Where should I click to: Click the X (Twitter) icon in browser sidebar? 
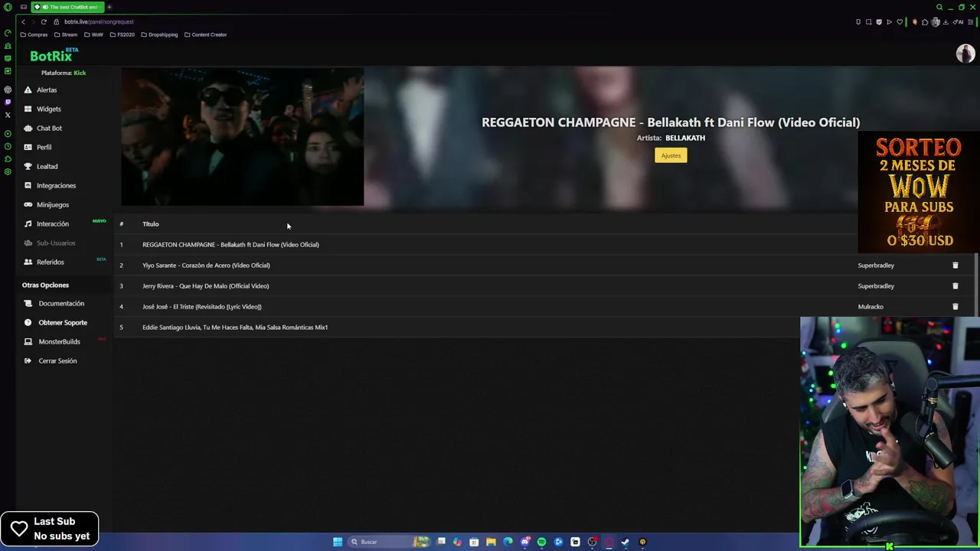[8, 115]
